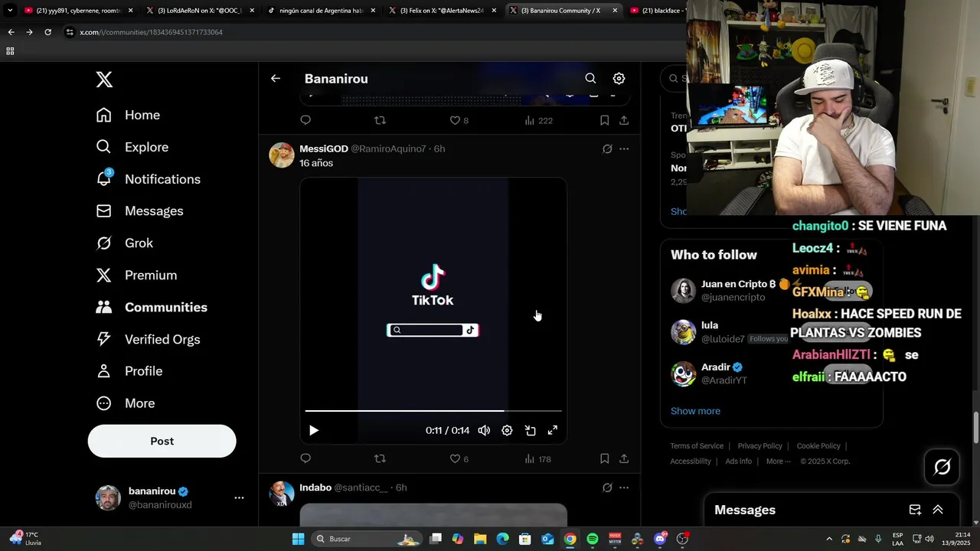The width and height of the screenshot is (980, 551).
Task: Share the post with 222 views
Action: [x=624, y=120]
